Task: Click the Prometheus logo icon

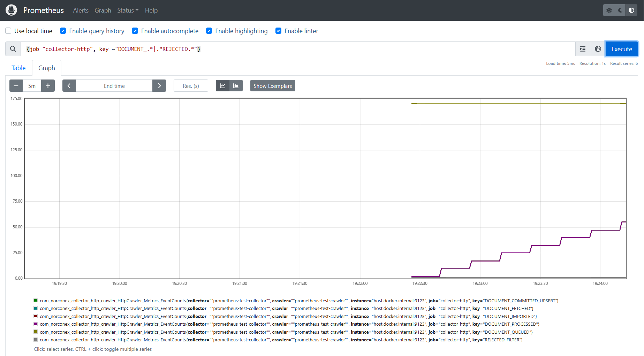Action: coord(11,10)
